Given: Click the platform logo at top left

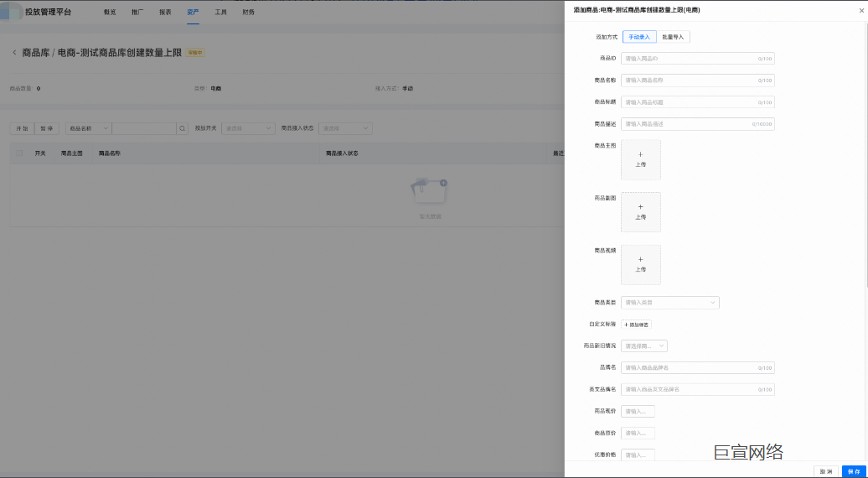Looking at the screenshot, I should (12, 12).
